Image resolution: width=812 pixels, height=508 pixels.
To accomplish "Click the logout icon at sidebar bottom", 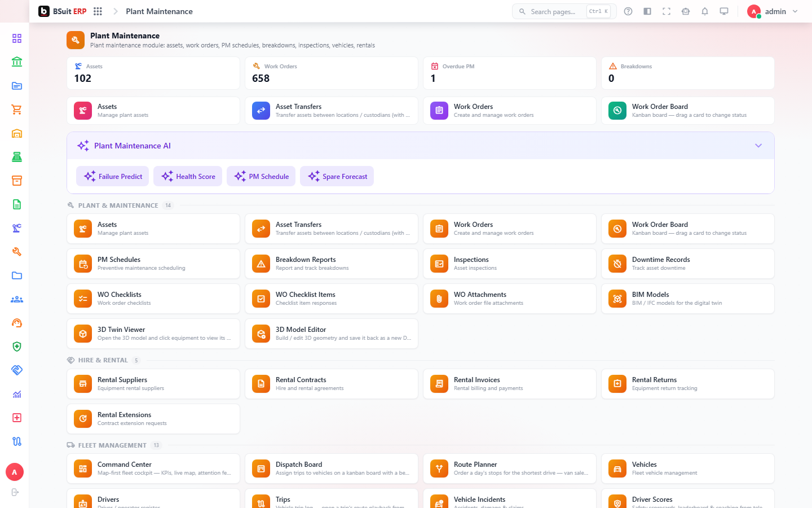I will click(15, 492).
